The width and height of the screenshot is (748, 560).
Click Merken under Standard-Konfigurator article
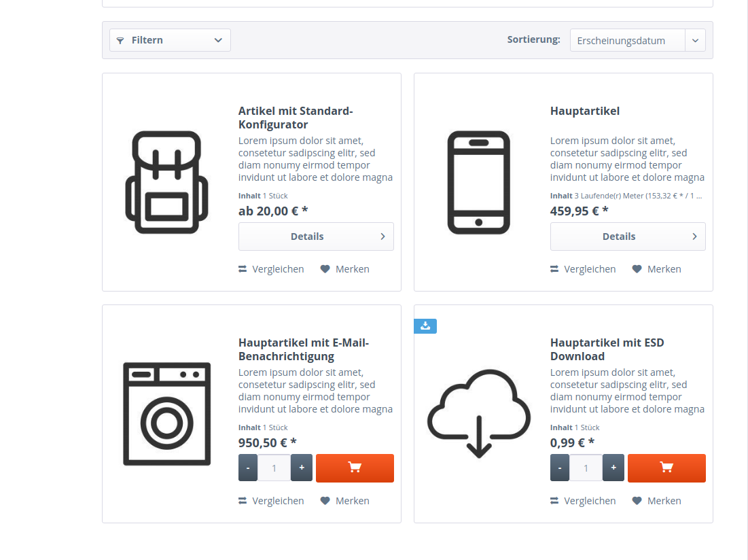[344, 269]
